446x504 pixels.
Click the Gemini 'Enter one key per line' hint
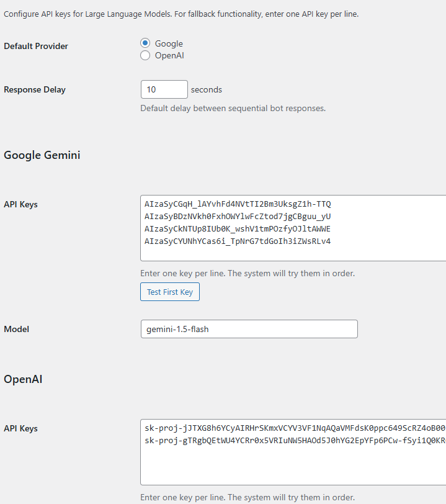248,273
